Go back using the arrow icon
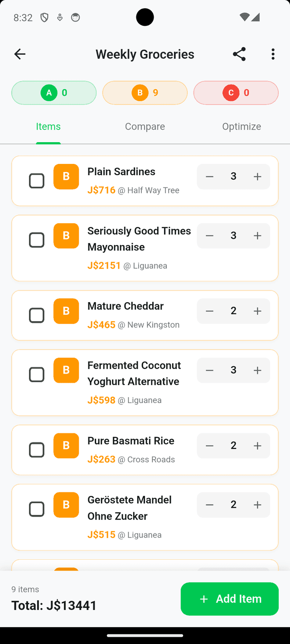This screenshot has width=290, height=644. click(20, 54)
